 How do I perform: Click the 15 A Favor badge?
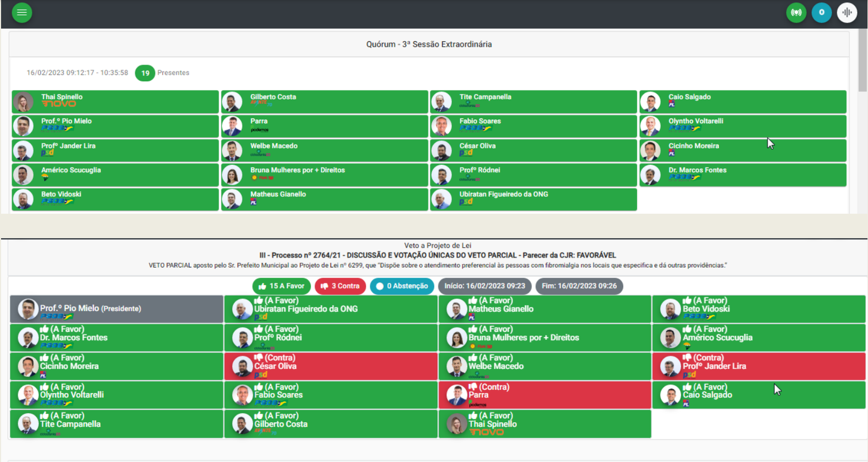(281, 286)
